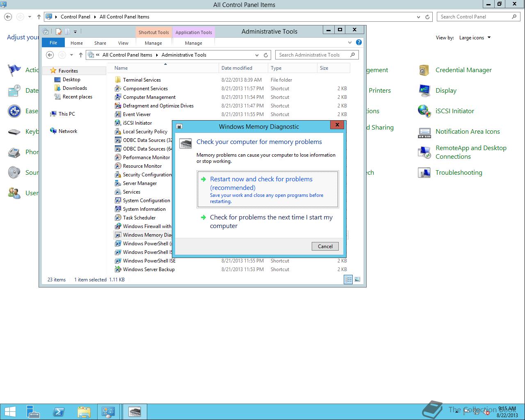
Task: Open the Home ribbon tab
Action: click(77, 43)
